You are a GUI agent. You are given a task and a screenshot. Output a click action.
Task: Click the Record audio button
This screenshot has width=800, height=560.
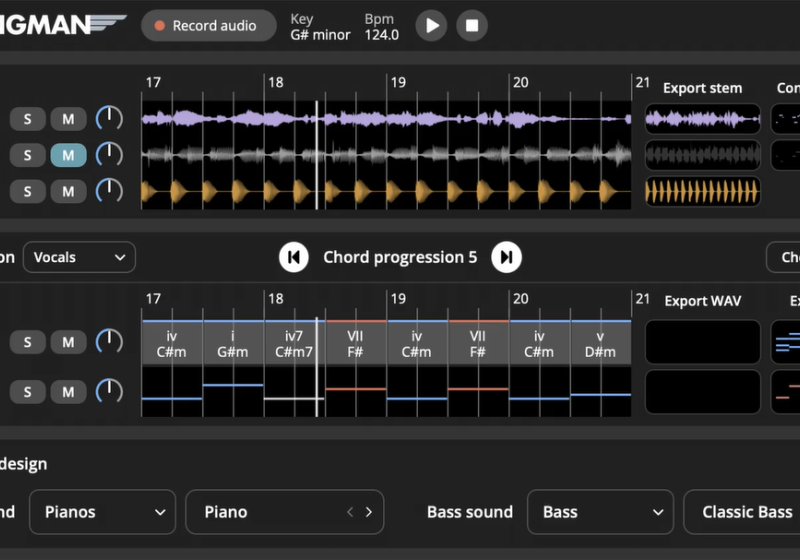pyautogui.click(x=208, y=26)
